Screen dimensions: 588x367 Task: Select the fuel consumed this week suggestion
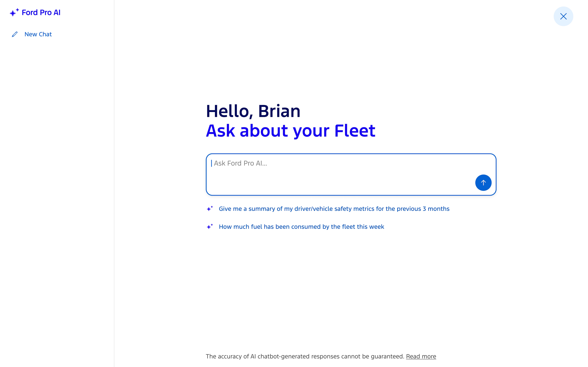point(301,226)
